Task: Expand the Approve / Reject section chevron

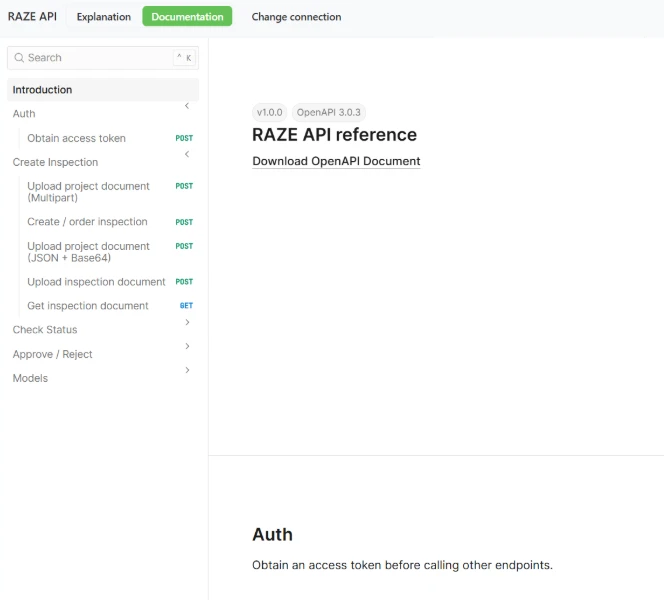Action: [x=187, y=346]
